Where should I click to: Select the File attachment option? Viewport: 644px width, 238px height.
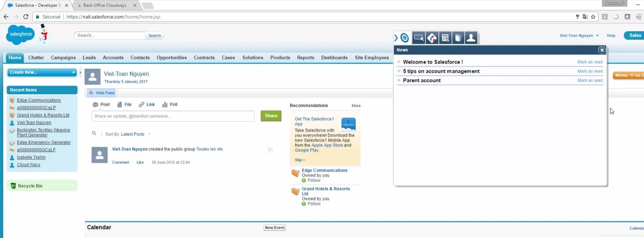[124, 105]
